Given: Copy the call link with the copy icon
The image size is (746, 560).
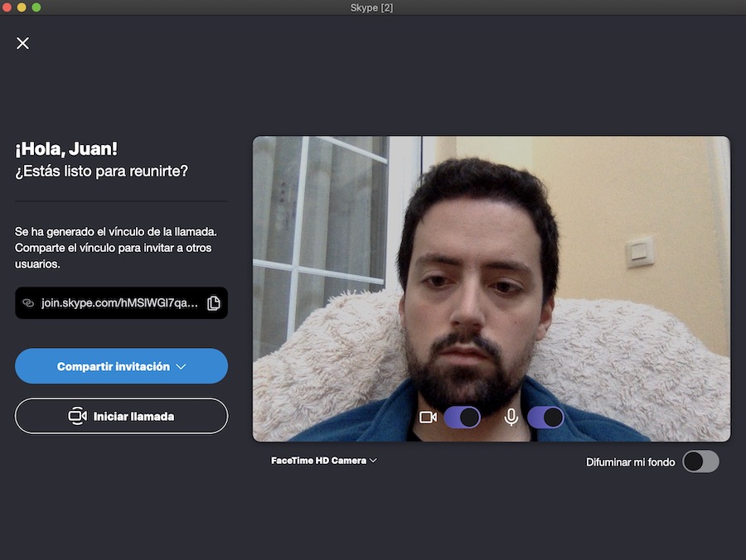Looking at the screenshot, I should 213,303.
